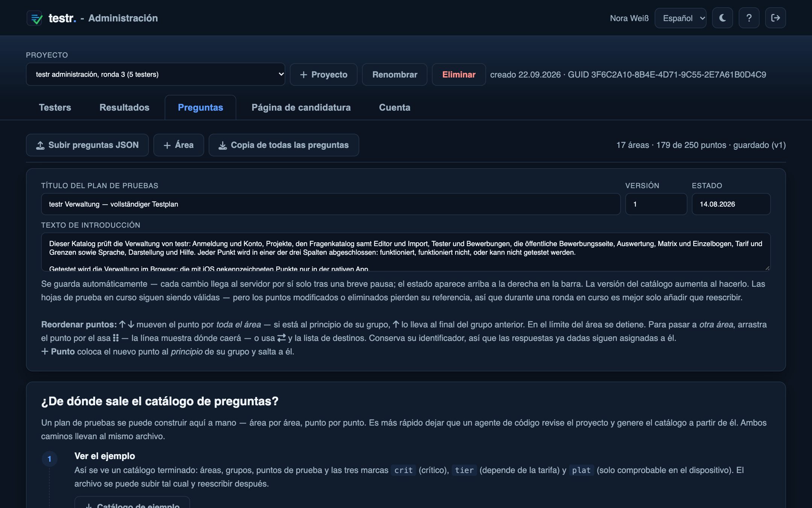Click the '17 áreas · 179 de 250 puntos' status
Screen dimensions: 812x508
671,145
